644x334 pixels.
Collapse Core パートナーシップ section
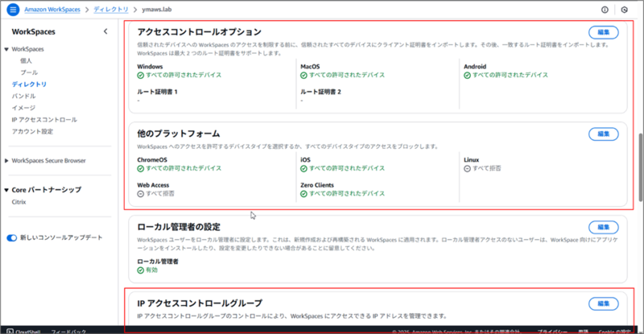click(x=6, y=190)
